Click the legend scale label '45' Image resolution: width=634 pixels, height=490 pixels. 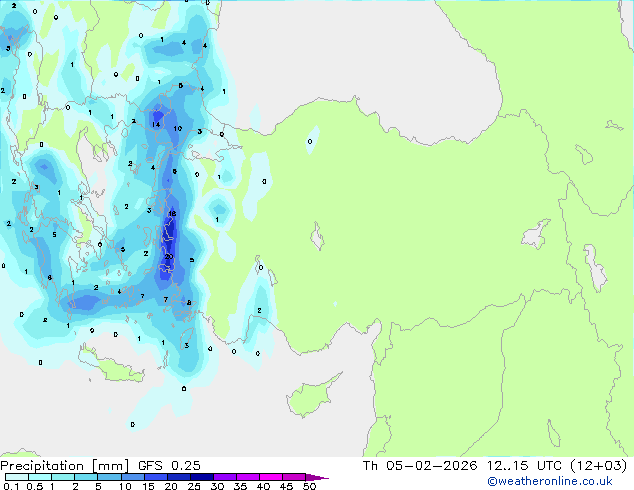click(286, 486)
